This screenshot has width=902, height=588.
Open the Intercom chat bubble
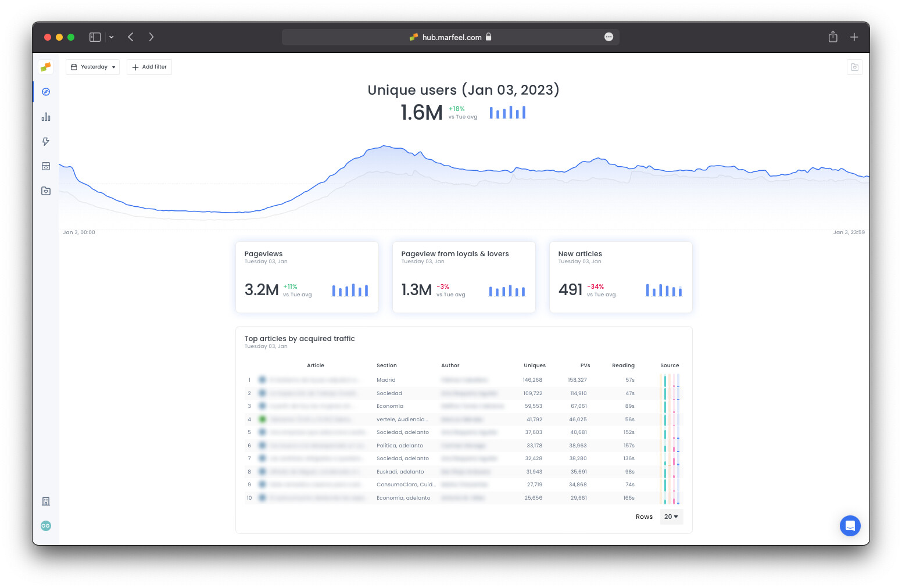(x=850, y=526)
